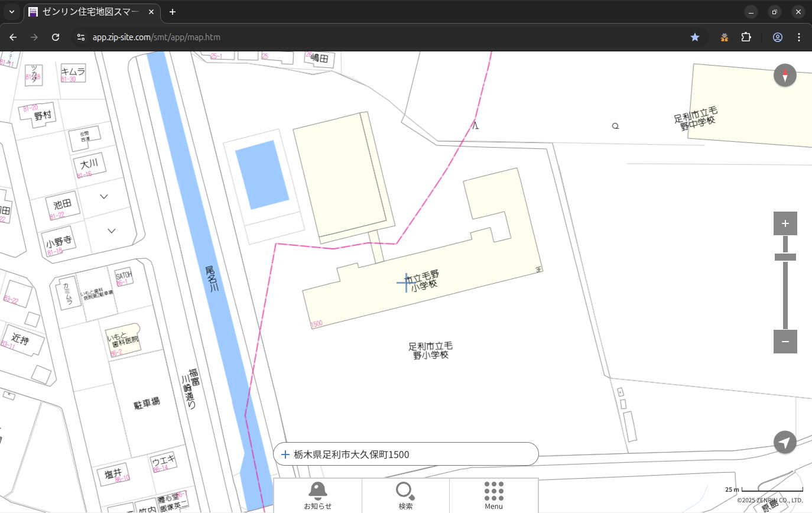The image size is (812, 513).
Task: Expand the chevron next to 池田 lot
Action: click(x=104, y=197)
